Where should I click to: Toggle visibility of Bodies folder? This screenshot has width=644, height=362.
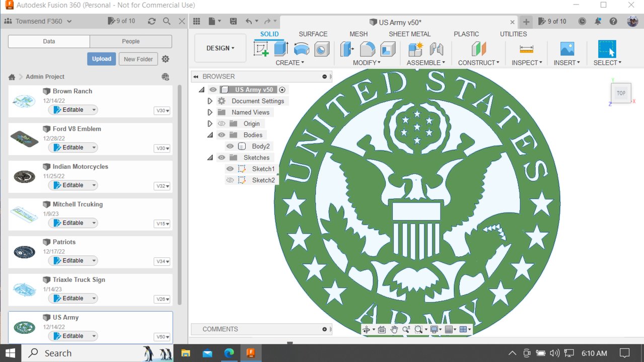[222, 135]
